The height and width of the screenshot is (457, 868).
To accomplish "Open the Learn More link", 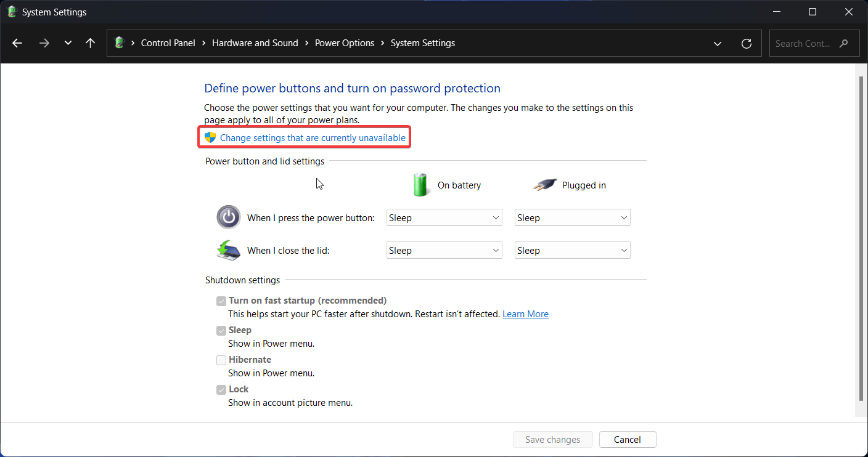I will point(525,314).
